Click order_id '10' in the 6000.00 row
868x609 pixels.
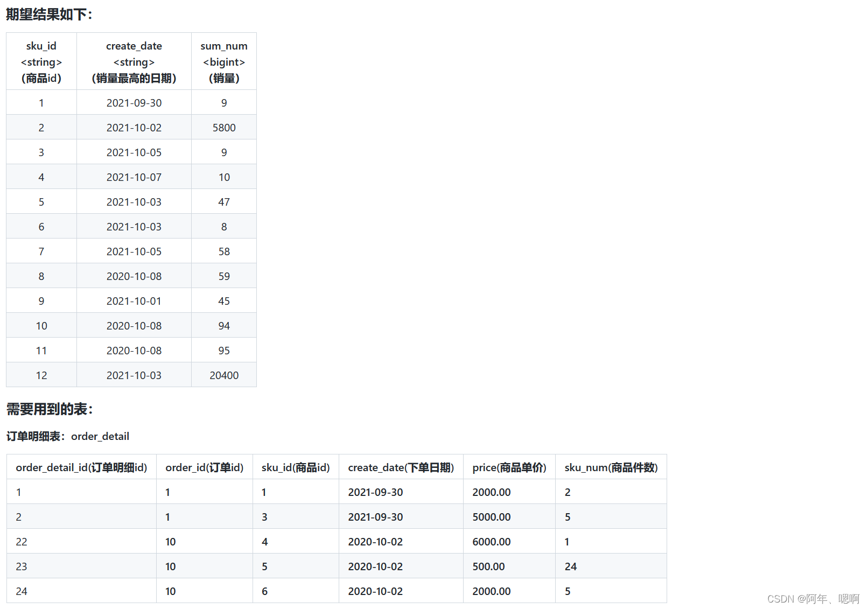(171, 542)
